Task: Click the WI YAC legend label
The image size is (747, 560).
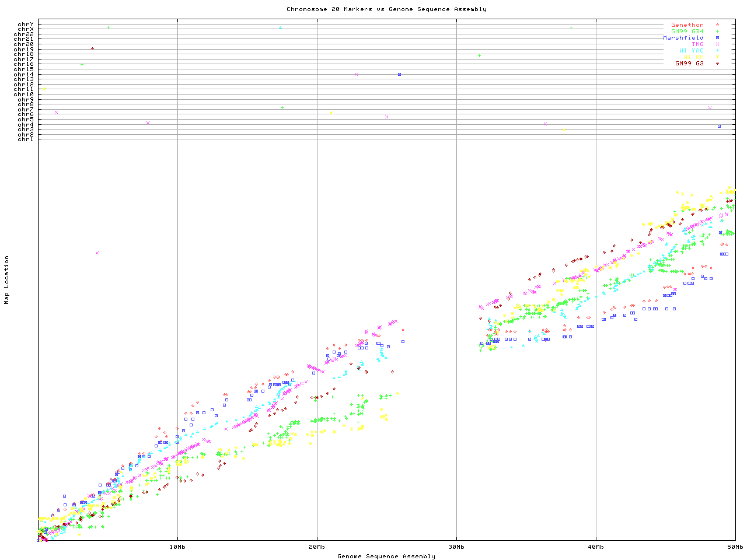Action: (691, 51)
